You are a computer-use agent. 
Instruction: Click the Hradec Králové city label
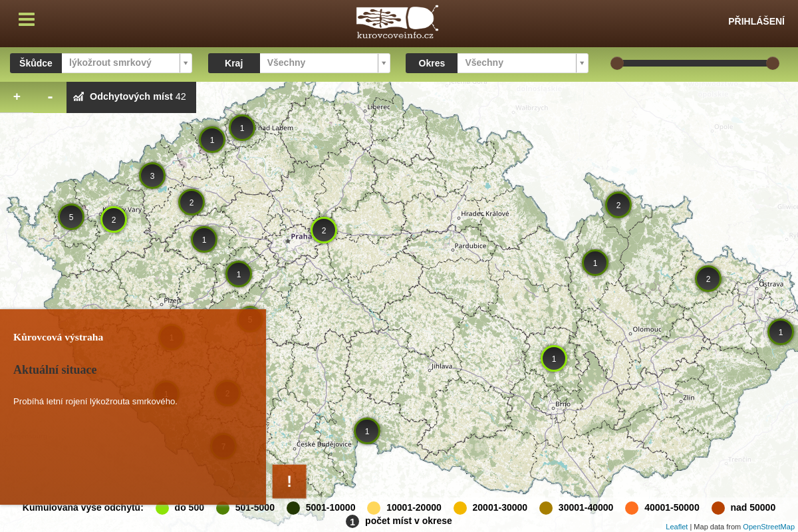(x=485, y=213)
